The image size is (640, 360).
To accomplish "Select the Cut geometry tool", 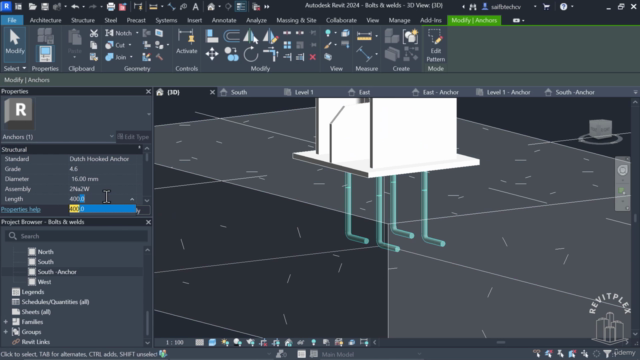I will pos(116,45).
